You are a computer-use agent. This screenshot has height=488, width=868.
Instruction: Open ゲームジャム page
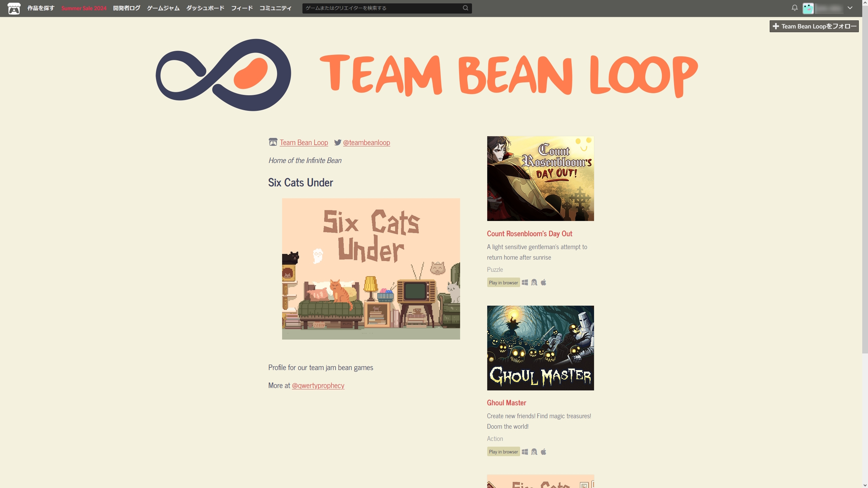(163, 8)
